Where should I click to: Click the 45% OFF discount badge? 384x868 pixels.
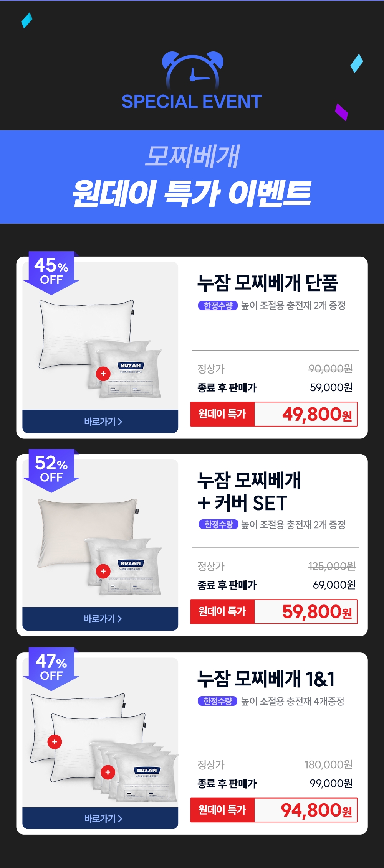51,273
